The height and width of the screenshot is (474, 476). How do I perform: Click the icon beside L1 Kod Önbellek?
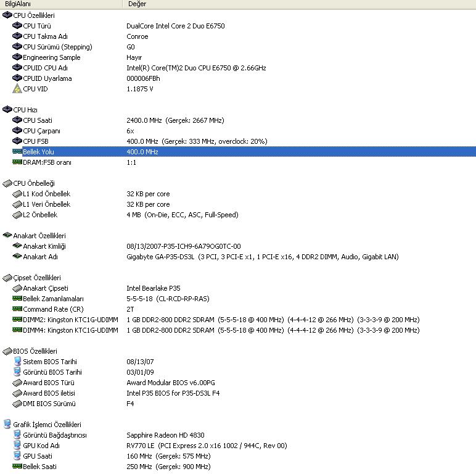point(17,194)
